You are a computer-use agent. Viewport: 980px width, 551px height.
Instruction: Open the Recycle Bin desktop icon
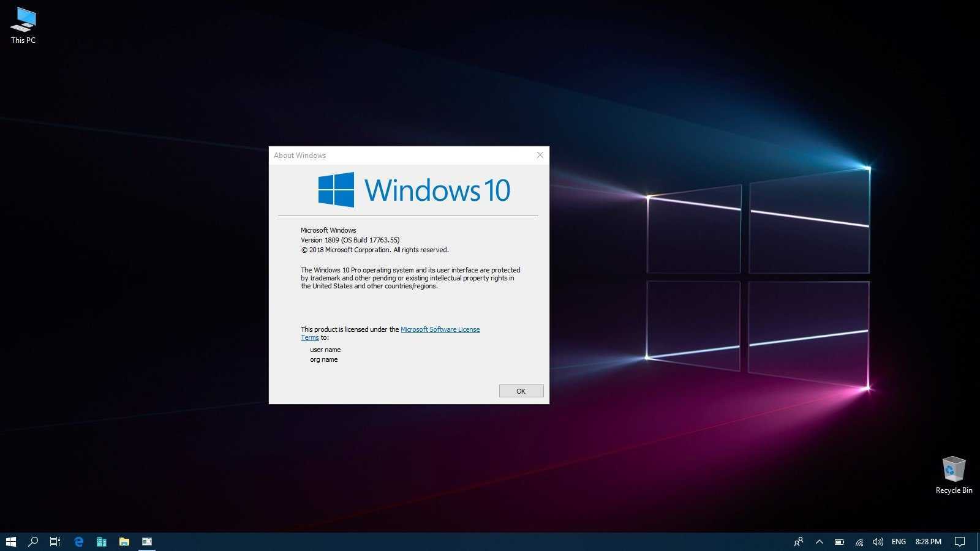pyautogui.click(x=954, y=475)
